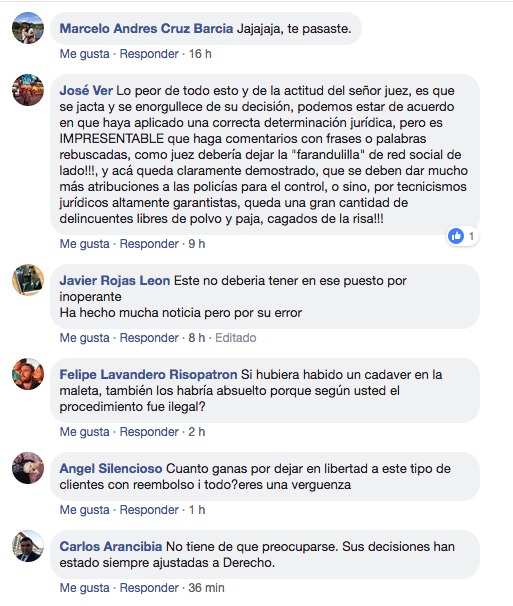Reply to Felipe Lavandero Risopatron's comment
This screenshot has height=606, width=513.
pyautogui.click(x=149, y=432)
